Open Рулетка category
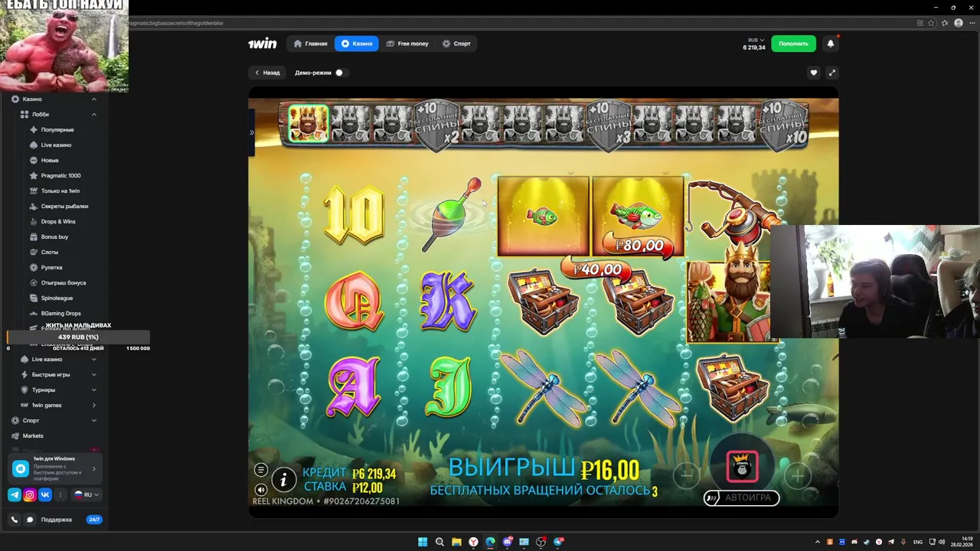The height and width of the screenshot is (551, 980). tap(51, 267)
